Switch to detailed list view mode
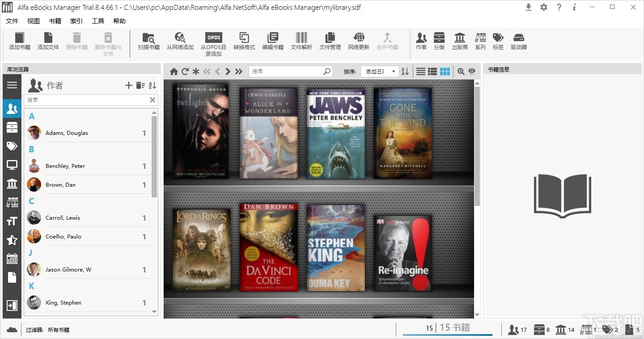The width and height of the screenshot is (644, 339). pos(432,71)
